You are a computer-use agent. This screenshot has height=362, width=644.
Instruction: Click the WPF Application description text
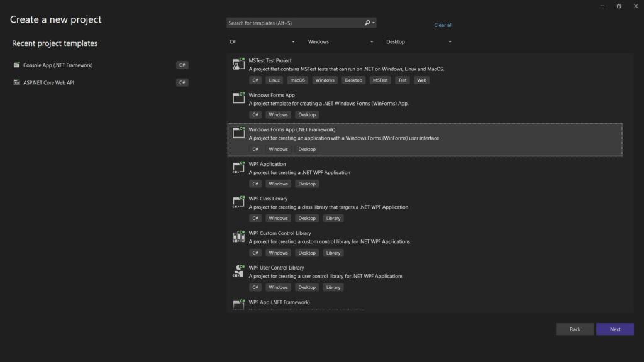click(x=299, y=172)
